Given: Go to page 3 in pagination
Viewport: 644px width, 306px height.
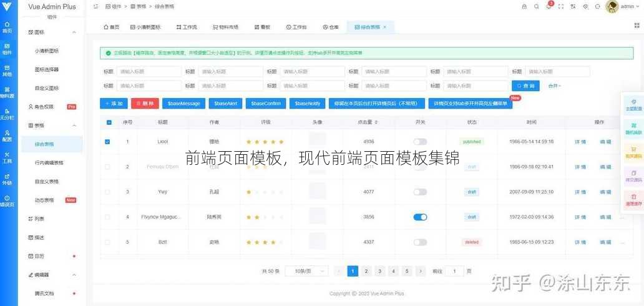Looking at the screenshot, I should (x=380, y=271).
